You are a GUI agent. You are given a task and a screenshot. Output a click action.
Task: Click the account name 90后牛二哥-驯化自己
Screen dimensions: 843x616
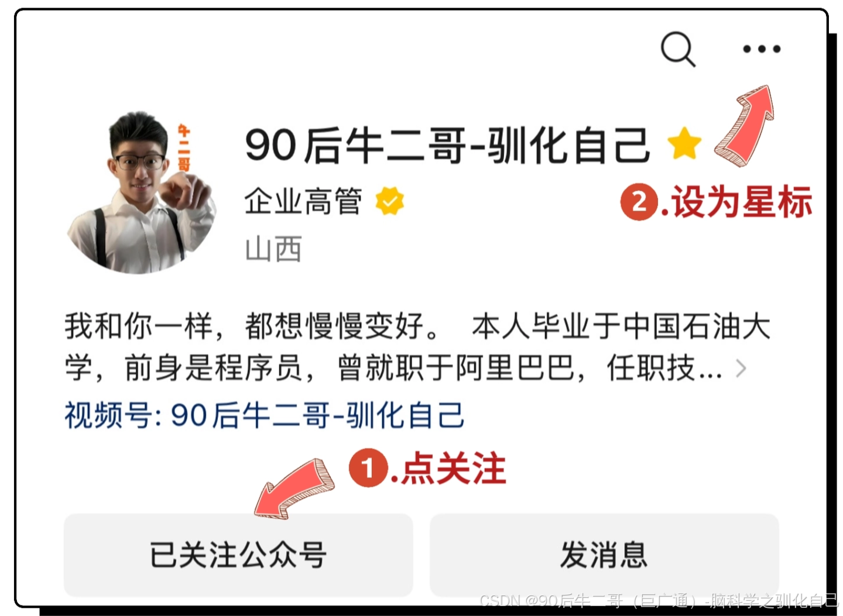click(448, 145)
